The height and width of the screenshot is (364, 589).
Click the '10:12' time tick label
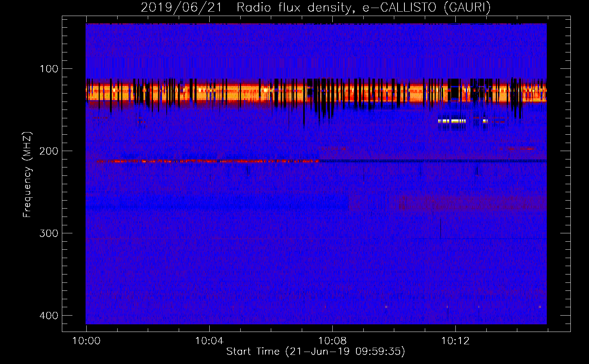455,341
